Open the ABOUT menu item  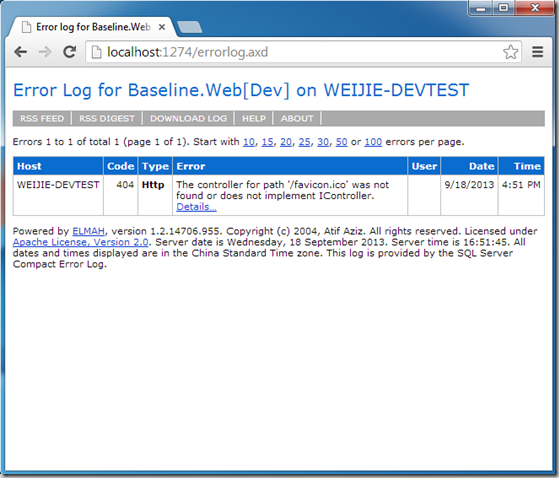click(x=297, y=118)
